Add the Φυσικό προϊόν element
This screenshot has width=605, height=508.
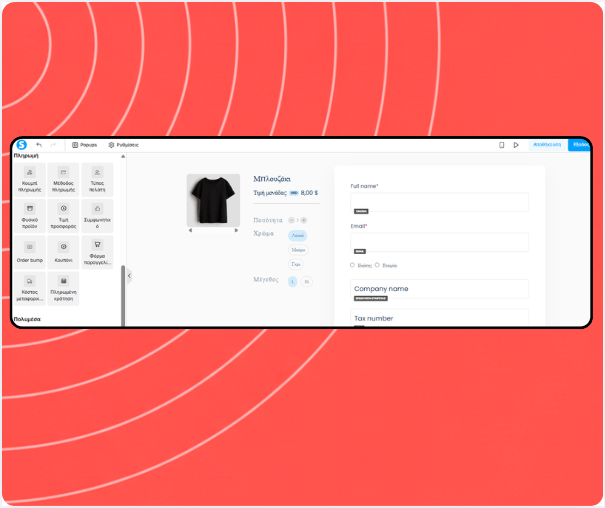tap(30, 216)
